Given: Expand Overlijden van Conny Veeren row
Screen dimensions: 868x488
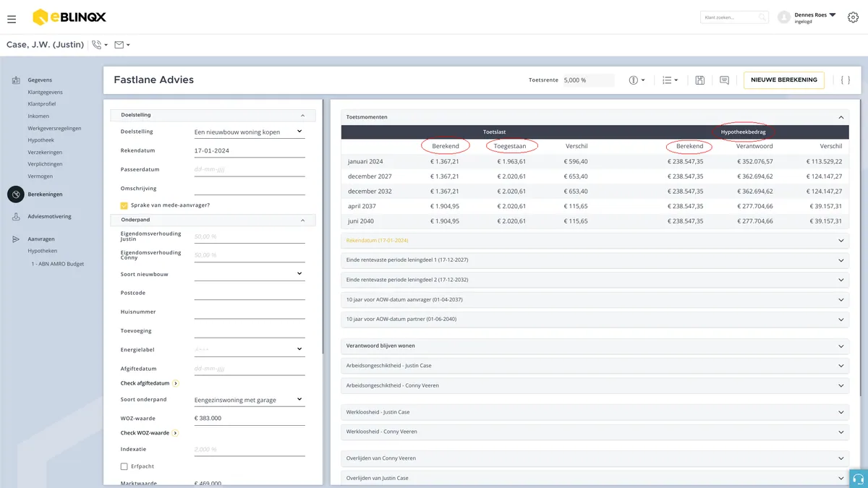Looking at the screenshot, I should [x=595, y=458].
